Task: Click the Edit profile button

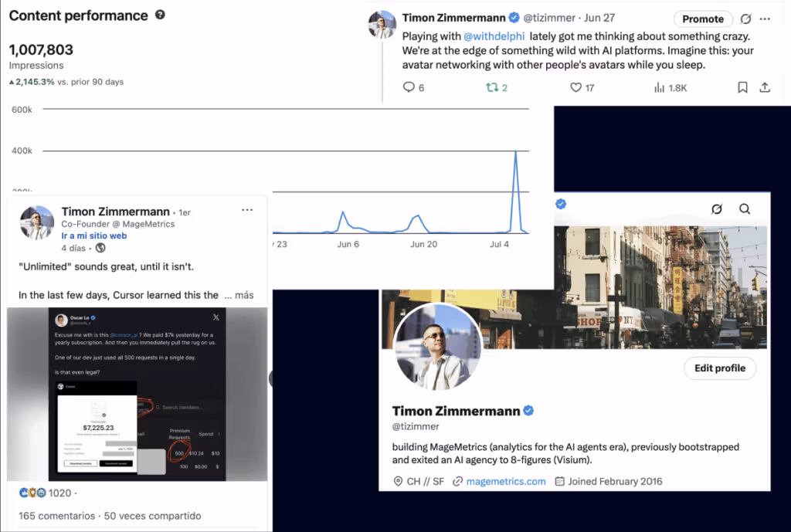Action: coord(720,368)
